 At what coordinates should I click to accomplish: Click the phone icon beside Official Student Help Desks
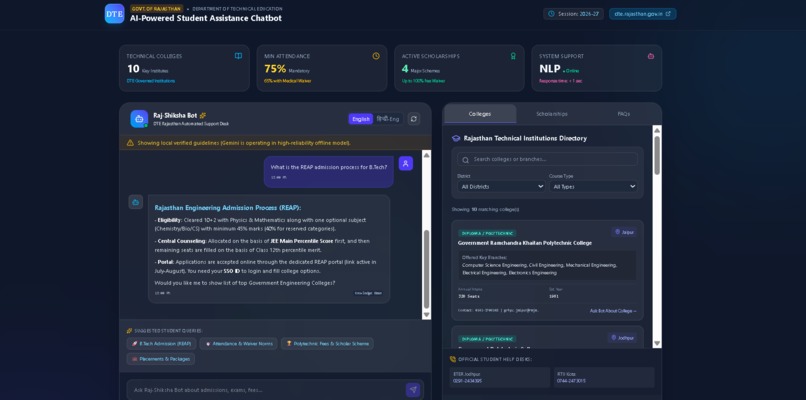(x=453, y=359)
